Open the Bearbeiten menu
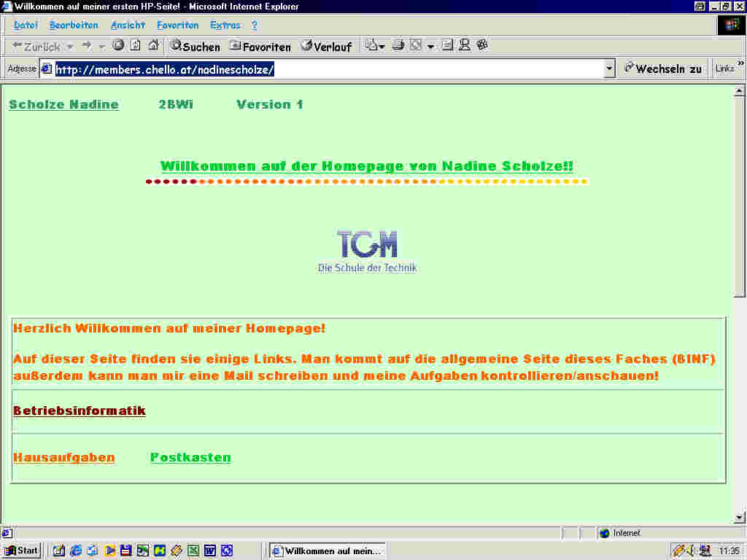The height and width of the screenshot is (560, 747). (x=74, y=26)
